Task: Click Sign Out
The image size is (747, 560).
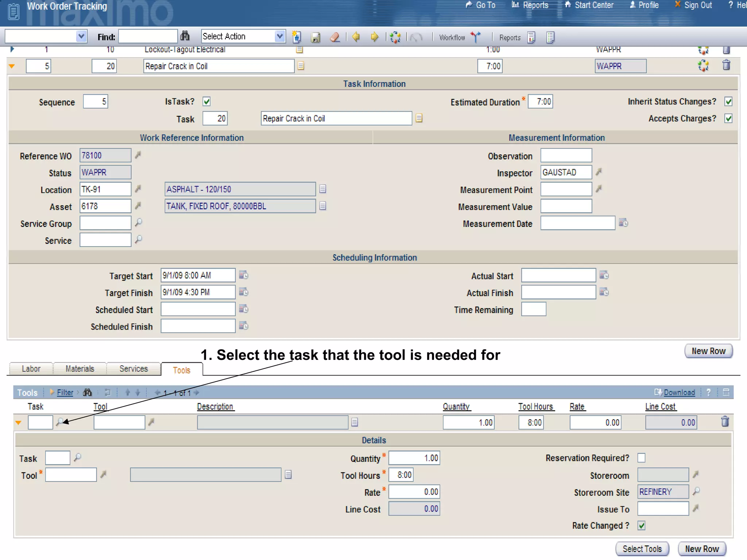Action: click(693, 5)
